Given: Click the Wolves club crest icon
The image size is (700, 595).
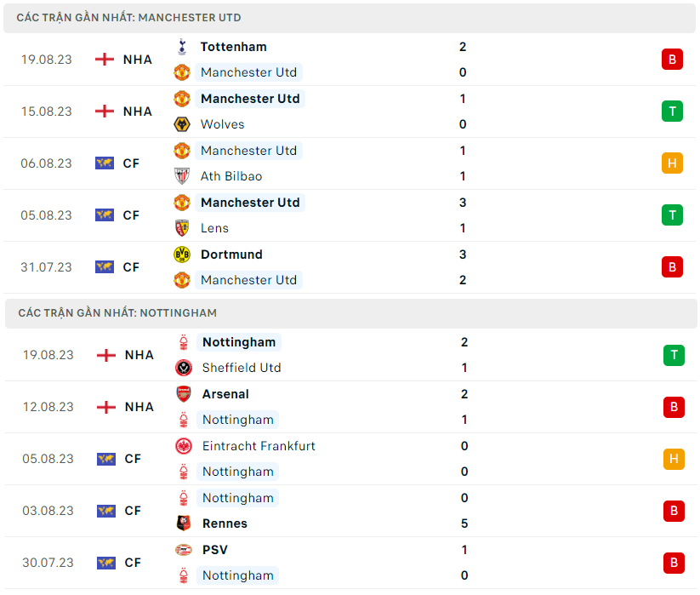Looking at the screenshot, I should (x=182, y=124).
